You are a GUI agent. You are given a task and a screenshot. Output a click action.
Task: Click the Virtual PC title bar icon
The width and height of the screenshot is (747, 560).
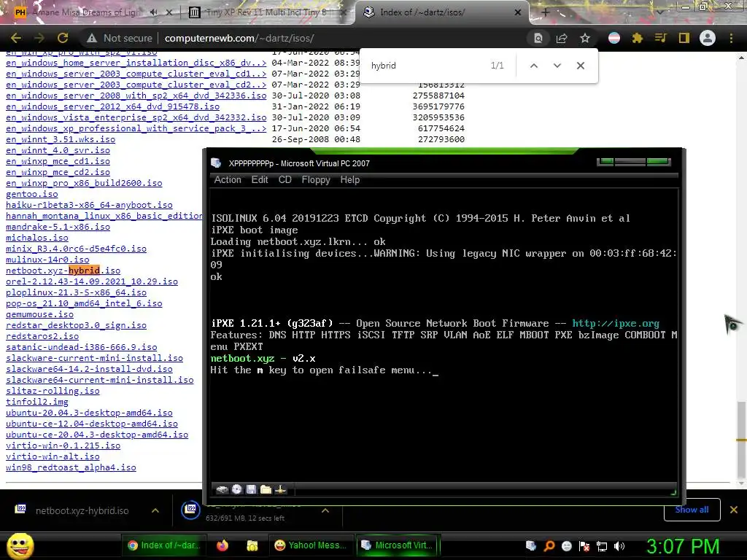[216, 163]
